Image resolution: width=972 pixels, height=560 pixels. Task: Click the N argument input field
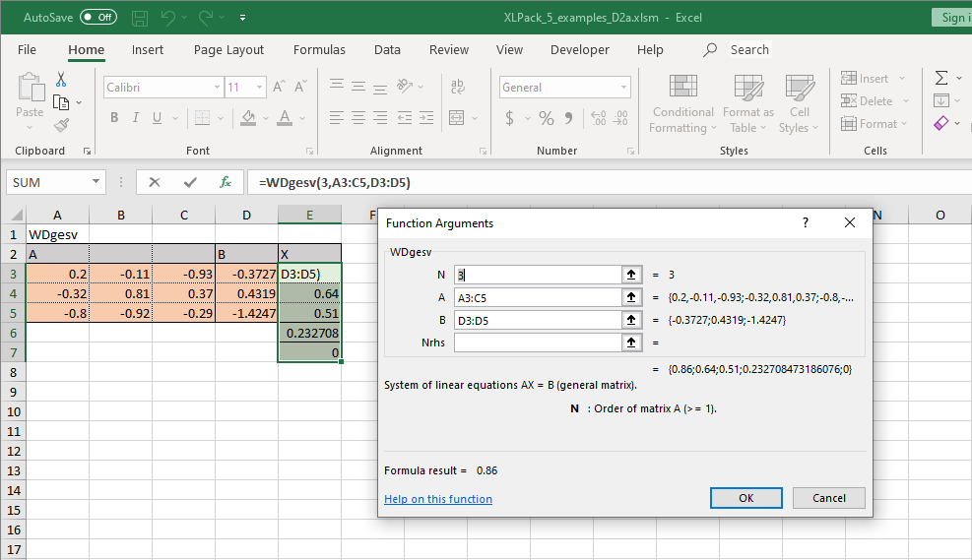(538, 275)
